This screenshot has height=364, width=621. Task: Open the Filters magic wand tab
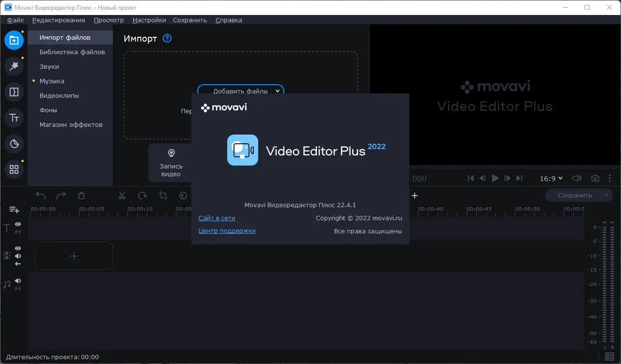[14, 66]
